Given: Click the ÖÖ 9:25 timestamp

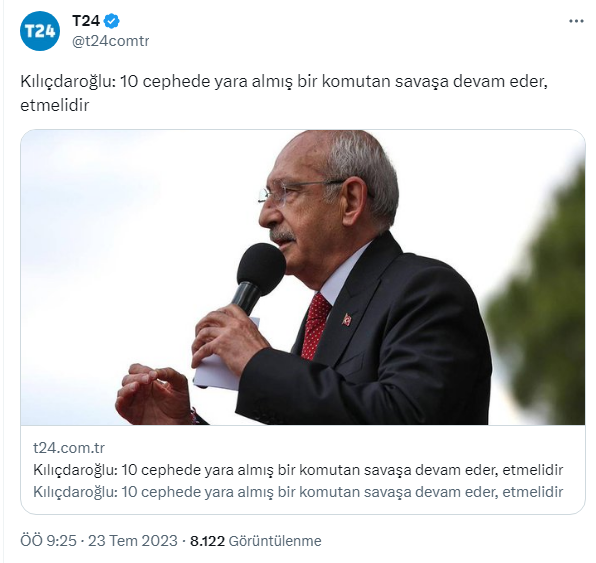Looking at the screenshot, I should point(48,541).
